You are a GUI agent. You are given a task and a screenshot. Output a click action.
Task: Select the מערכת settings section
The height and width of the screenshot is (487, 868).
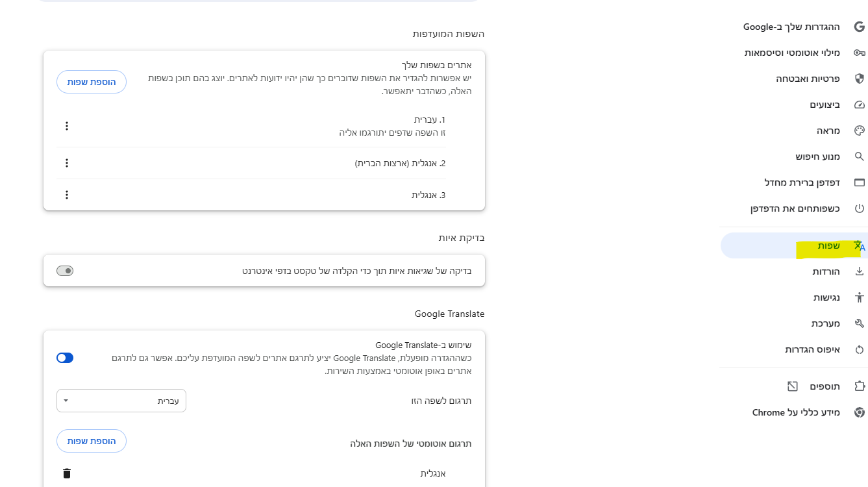[x=825, y=323]
